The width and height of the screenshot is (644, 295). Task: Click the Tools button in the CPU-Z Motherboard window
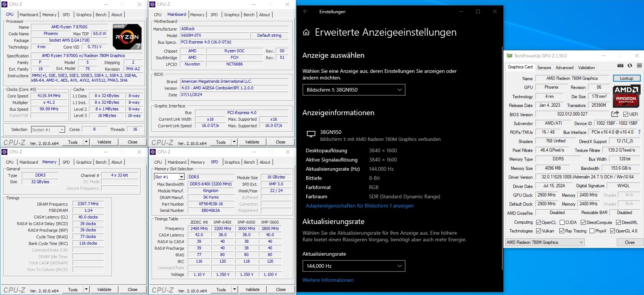tap(221, 142)
